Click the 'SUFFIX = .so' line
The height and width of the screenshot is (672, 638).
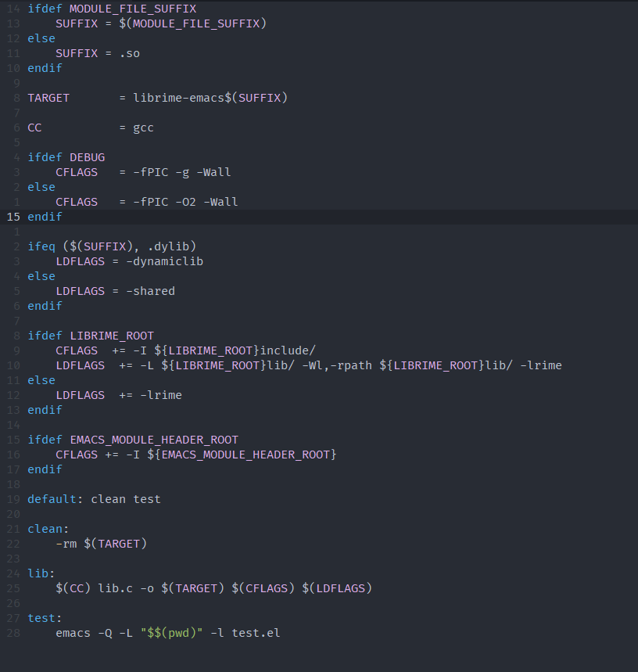click(x=98, y=53)
